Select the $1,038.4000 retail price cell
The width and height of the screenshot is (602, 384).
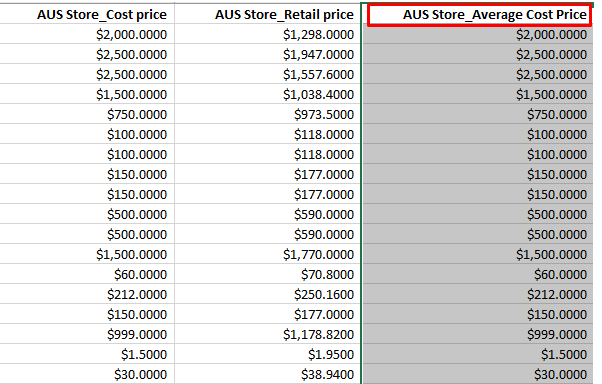pyautogui.click(x=268, y=94)
